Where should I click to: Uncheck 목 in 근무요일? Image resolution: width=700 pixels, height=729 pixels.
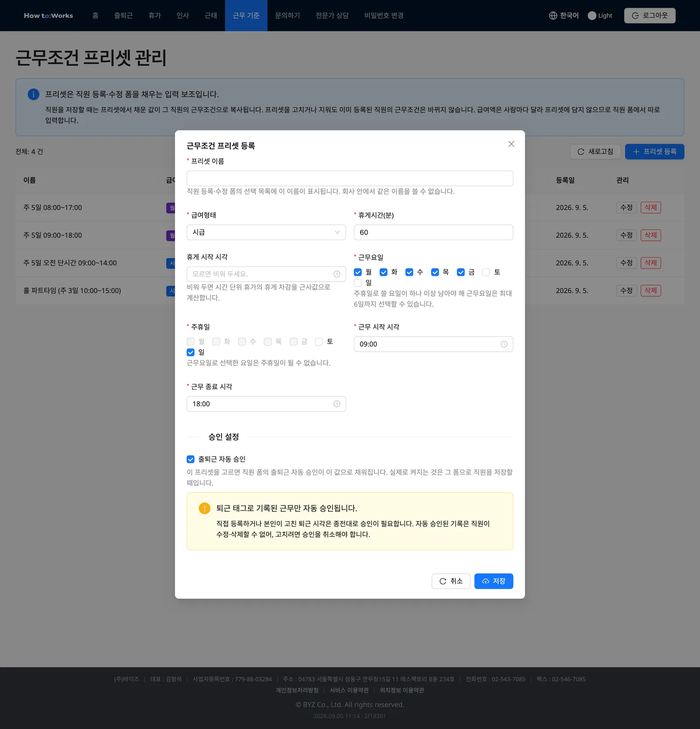pos(435,272)
